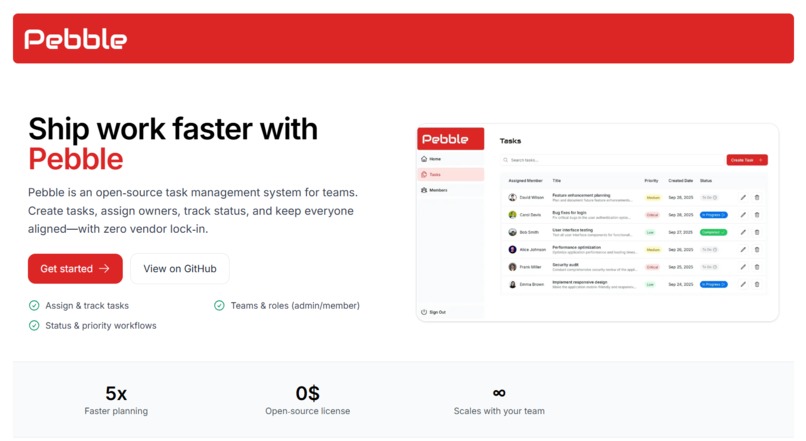806x441 pixels.
Task: Click Frank Miller's avatar
Action: (x=512, y=267)
